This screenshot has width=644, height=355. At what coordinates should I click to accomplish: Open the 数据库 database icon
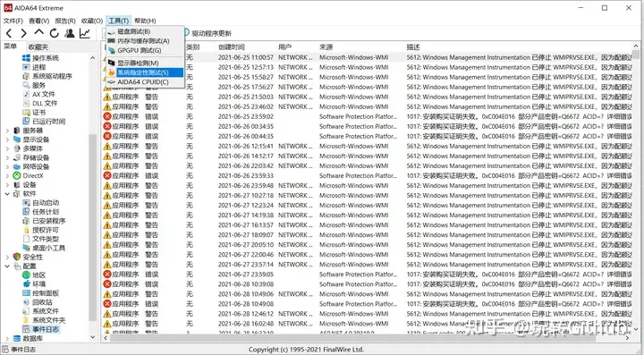pyautogui.click(x=17, y=339)
